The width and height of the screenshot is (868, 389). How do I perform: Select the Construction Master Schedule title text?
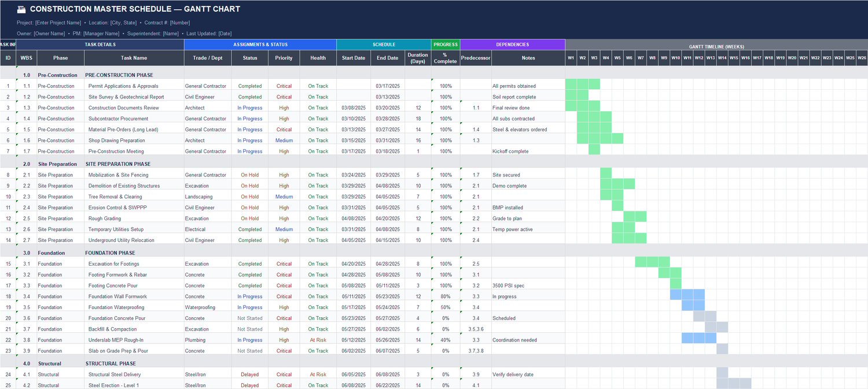point(135,9)
